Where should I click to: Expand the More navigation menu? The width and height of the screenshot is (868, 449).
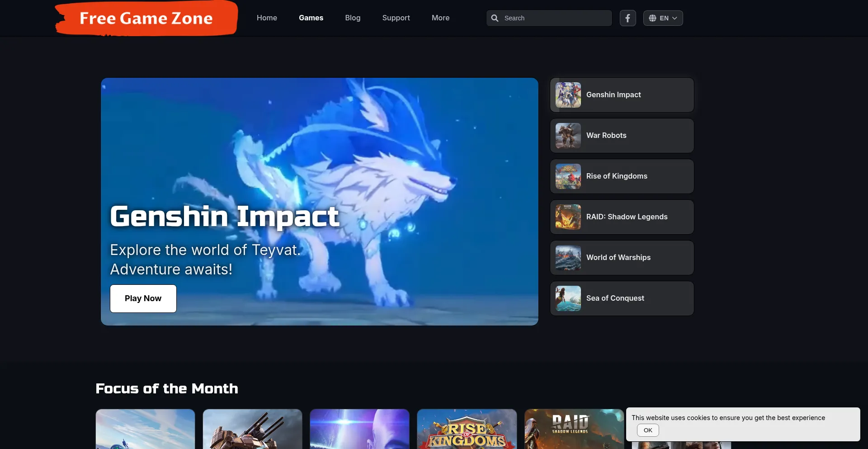tap(440, 18)
